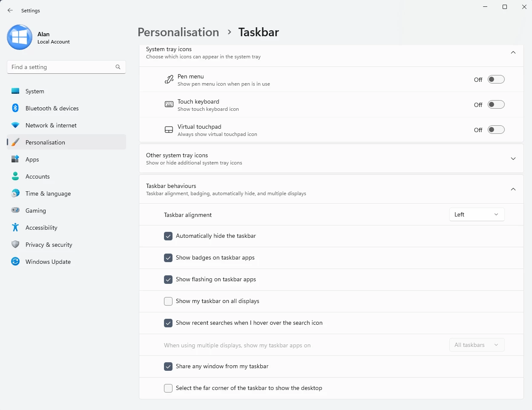Image resolution: width=532 pixels, height=410 pixels.
Task: Click the back arrow icon
Action: coord(10,10)
